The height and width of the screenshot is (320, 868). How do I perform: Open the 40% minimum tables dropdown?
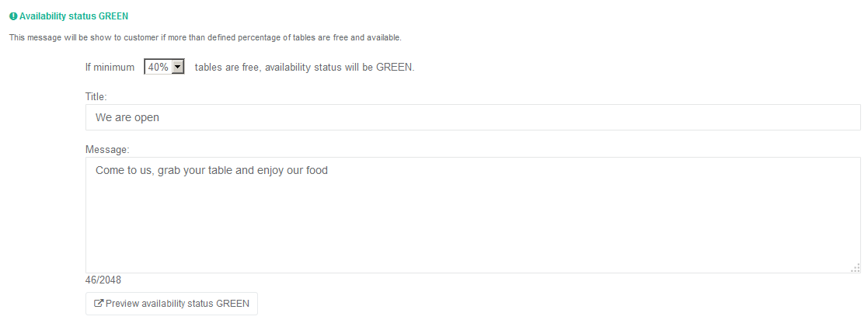[x=164, y=67]
